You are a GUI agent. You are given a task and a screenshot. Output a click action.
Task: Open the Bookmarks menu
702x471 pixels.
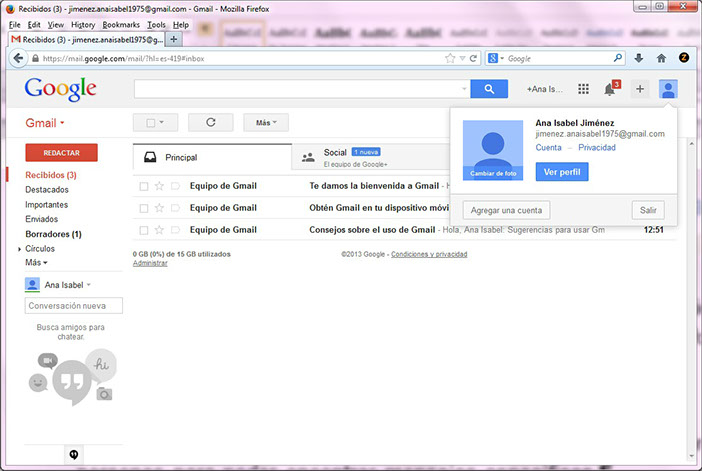click(121, 25)
